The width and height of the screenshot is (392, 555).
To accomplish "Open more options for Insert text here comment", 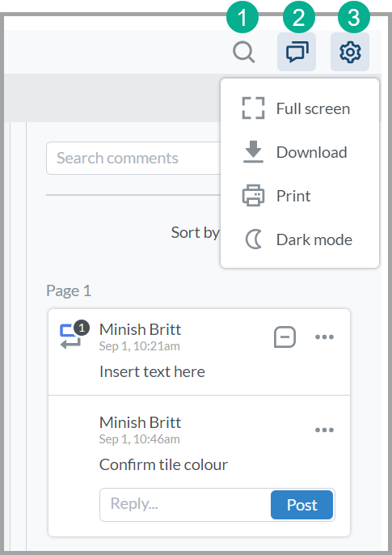I will point(324,337).
